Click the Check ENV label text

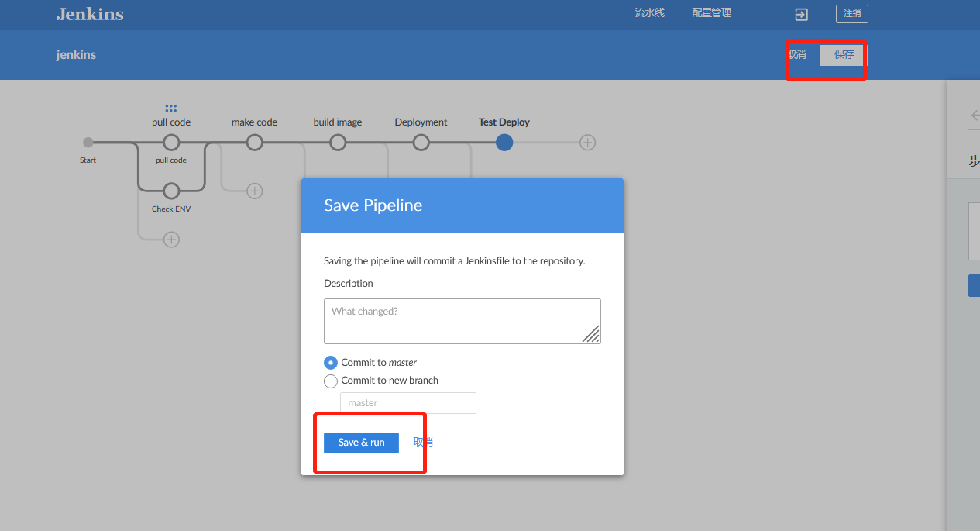click(171, 209)
